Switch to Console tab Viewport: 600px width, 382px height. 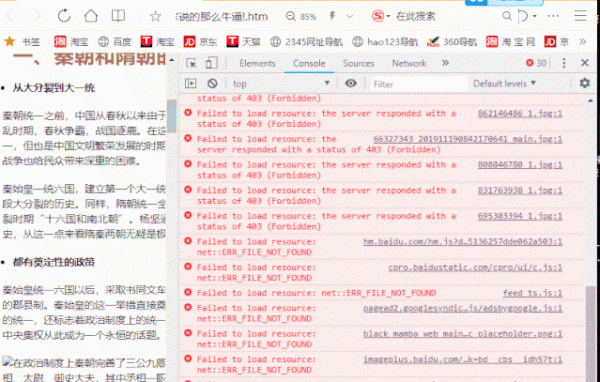[x=309, y=63]
